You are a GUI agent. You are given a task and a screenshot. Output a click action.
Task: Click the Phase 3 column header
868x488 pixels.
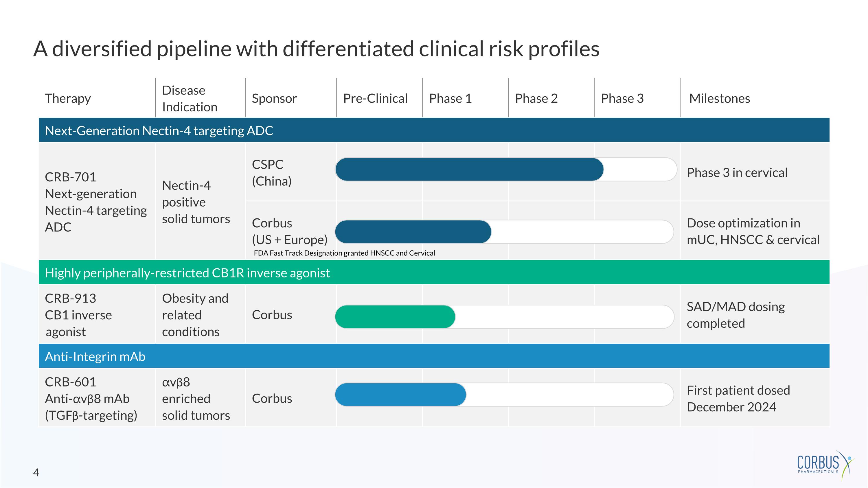(x=622, y=98)
